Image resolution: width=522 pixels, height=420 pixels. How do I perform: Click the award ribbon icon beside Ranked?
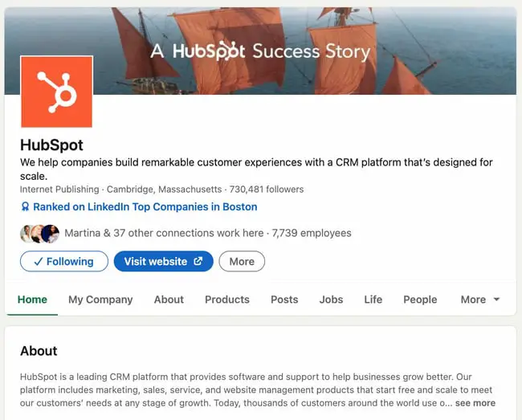point(25,207)
